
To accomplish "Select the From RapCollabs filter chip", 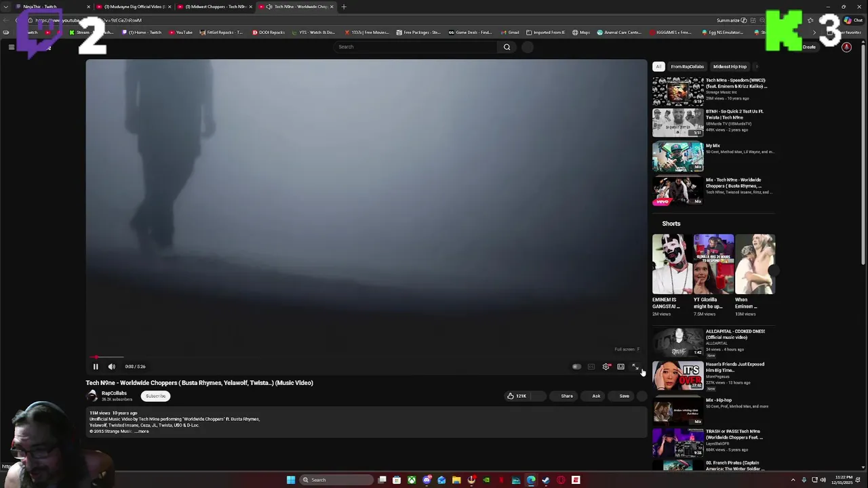I will [x=687, y=66].
